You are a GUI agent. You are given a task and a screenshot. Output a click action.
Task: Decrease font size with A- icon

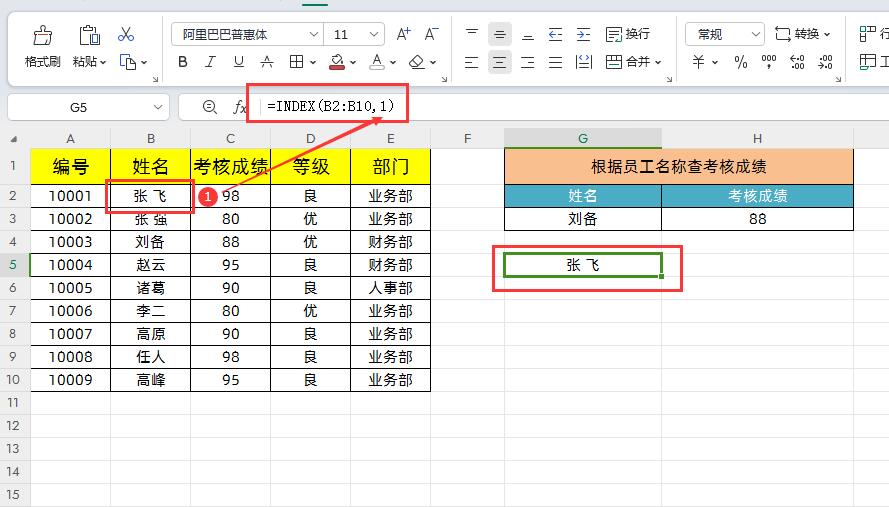[x=431, y=35]
